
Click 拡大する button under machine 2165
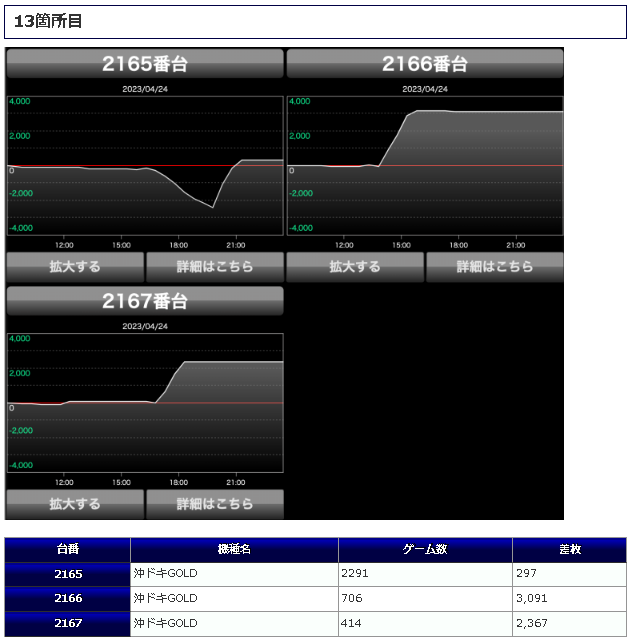75,267
